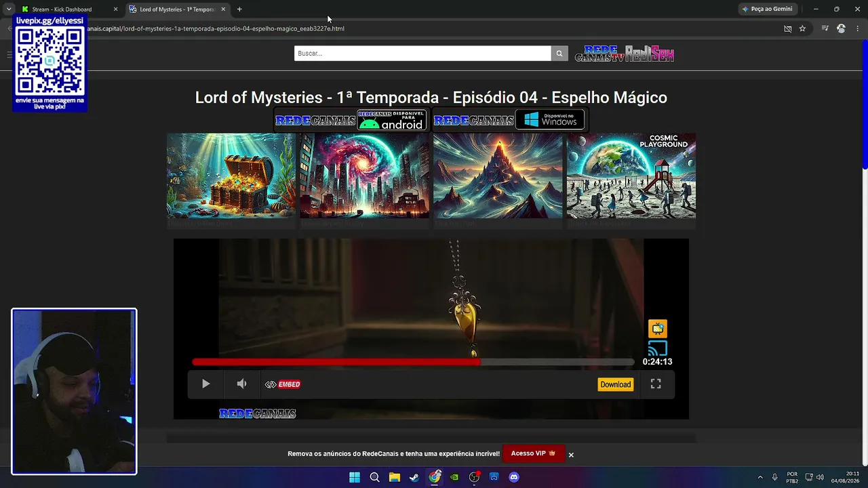Viewport: 868px width, 488px height.
Task: Open the network icon in the system tray
Action: pos(809,477)
